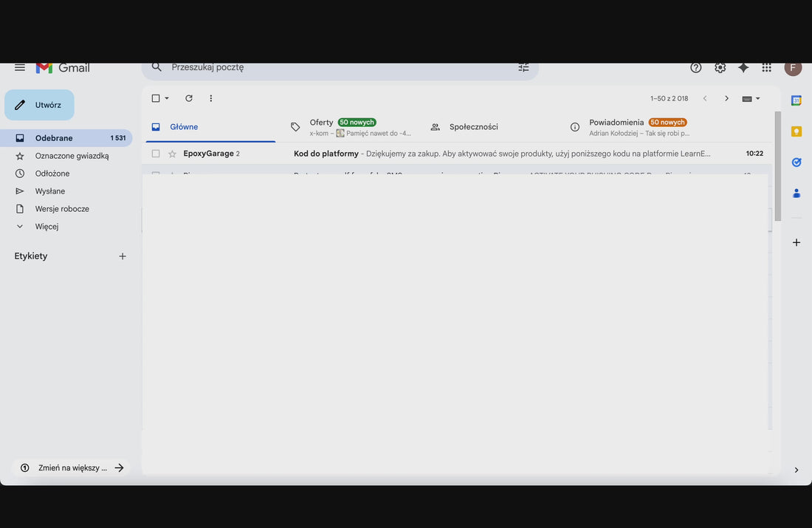Image resolution: width=812 pixels, height=528 pixels.
Task: Open the Wysłane folder
Action: point(50,191)
